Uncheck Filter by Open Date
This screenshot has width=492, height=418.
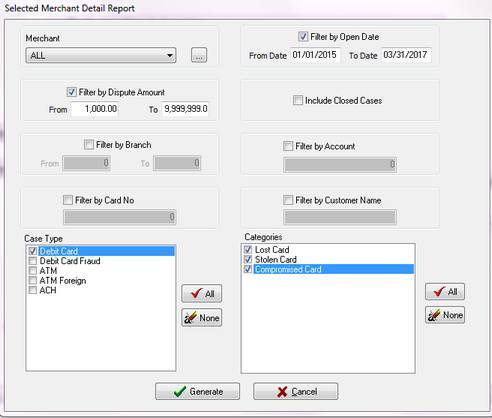point(303,36)
